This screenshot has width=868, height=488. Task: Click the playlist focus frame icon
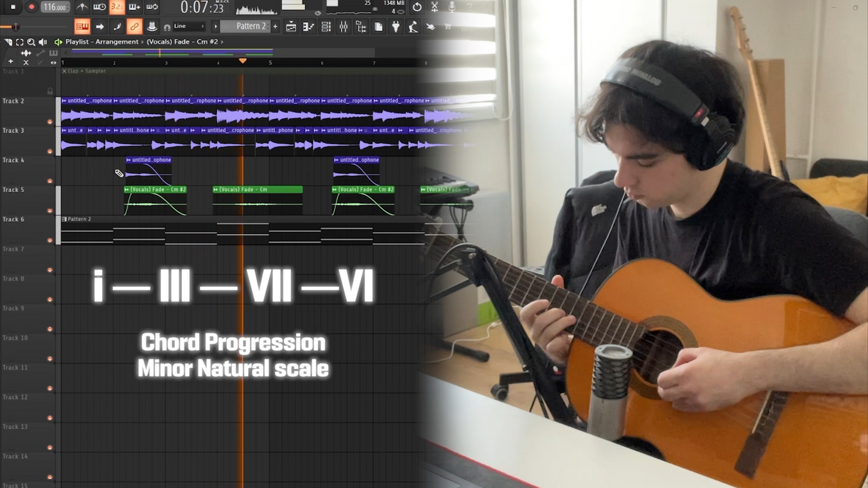[20, 42]
